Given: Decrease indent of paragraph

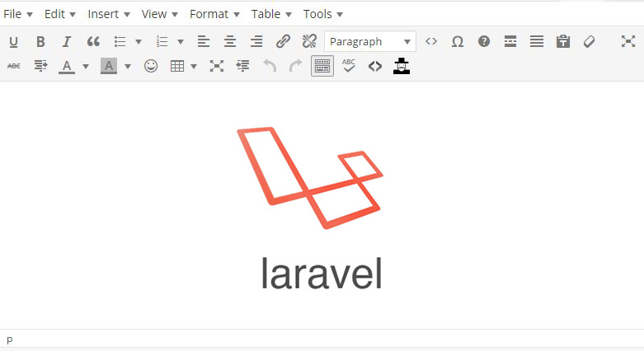Looking at the screenshot, I should [x=242, y=66].
